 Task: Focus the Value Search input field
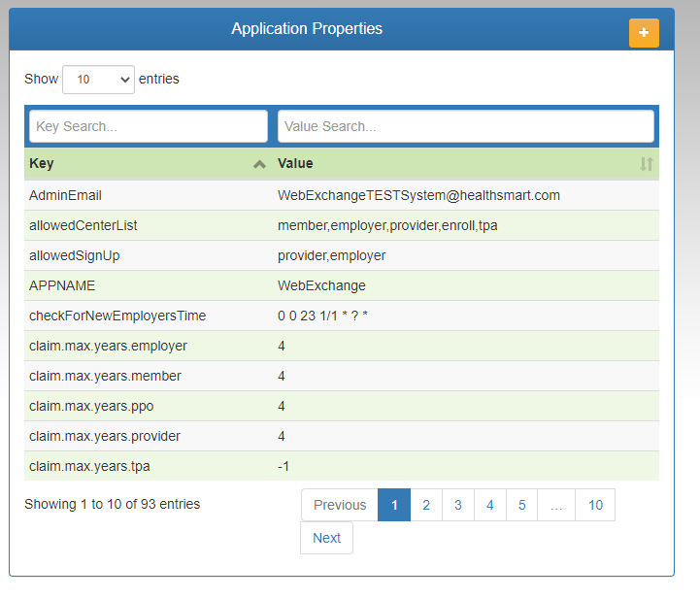tap(465, 126)
